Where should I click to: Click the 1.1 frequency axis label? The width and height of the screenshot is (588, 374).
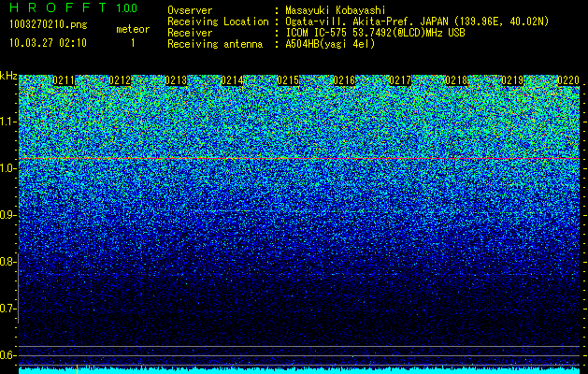click(x=7, y=122)
